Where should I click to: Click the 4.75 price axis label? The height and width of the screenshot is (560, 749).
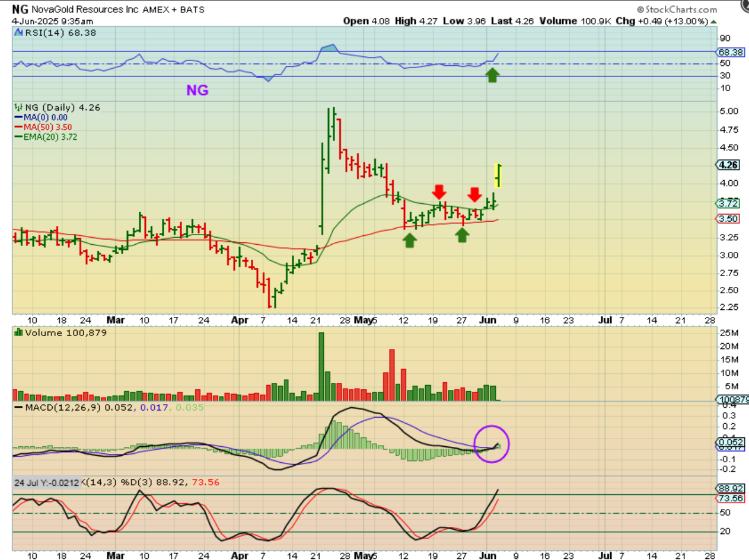pos(728,130)
